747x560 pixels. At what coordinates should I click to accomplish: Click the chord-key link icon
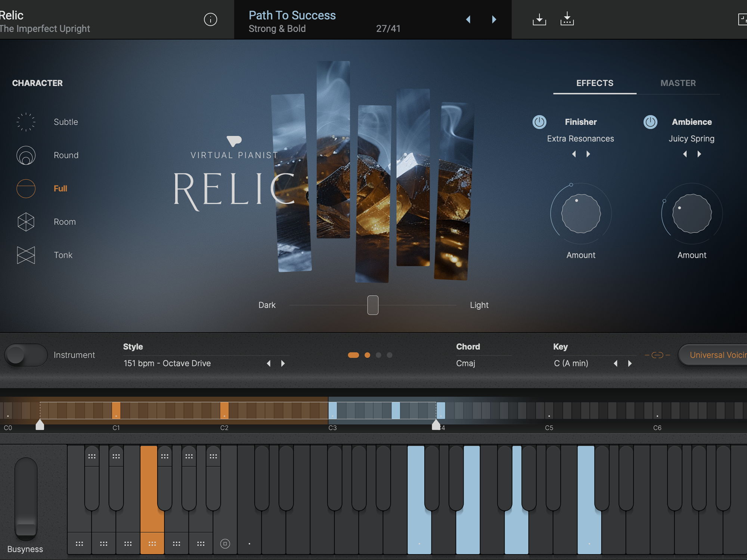[x=657, y=355]
